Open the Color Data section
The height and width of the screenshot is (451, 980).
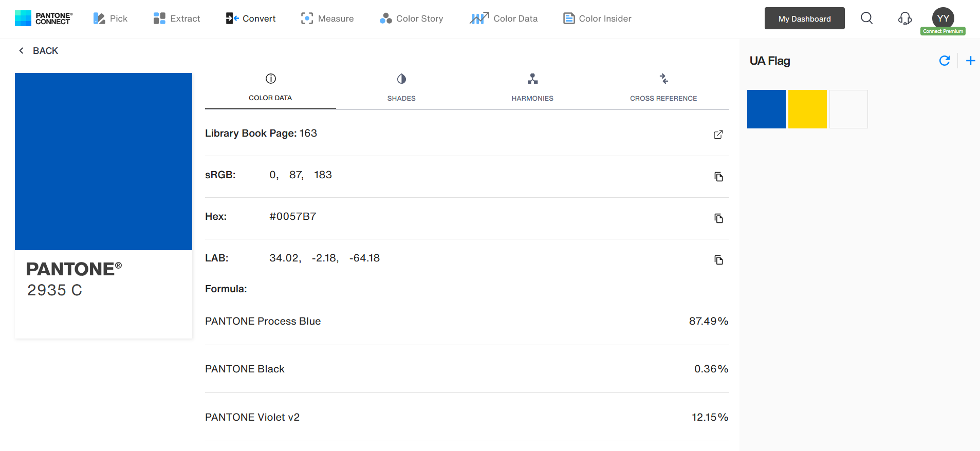click(x=504, y=18)
